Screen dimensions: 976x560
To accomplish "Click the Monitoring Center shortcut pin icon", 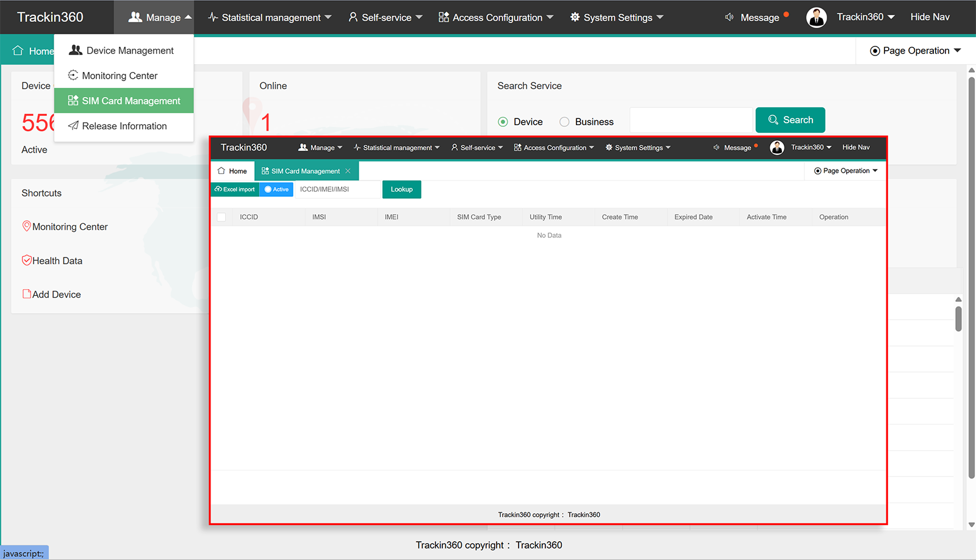I will 27,226.
